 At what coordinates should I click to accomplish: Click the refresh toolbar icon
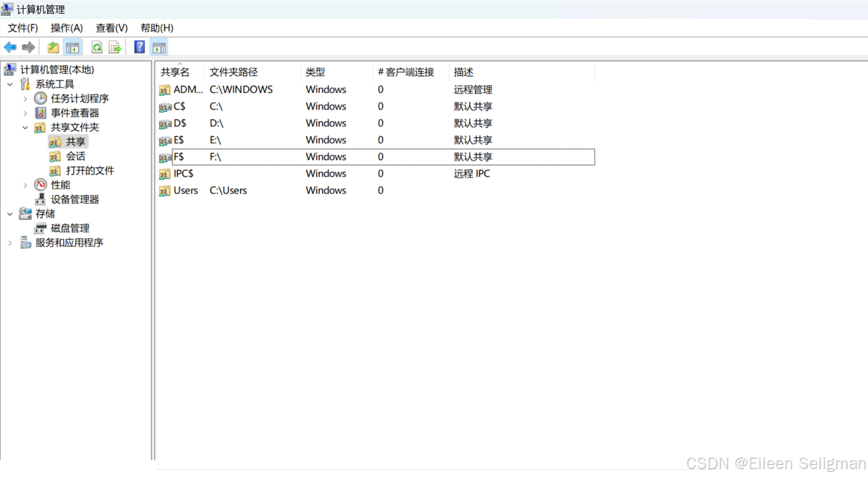[97, 47]
